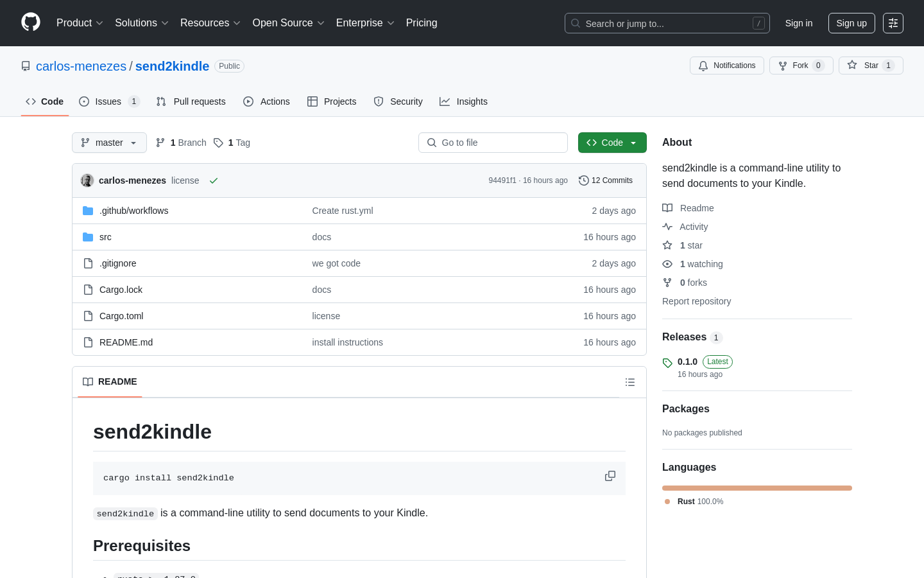Open the send2kindle repository link
924x578 pixels.
[172, 66]
